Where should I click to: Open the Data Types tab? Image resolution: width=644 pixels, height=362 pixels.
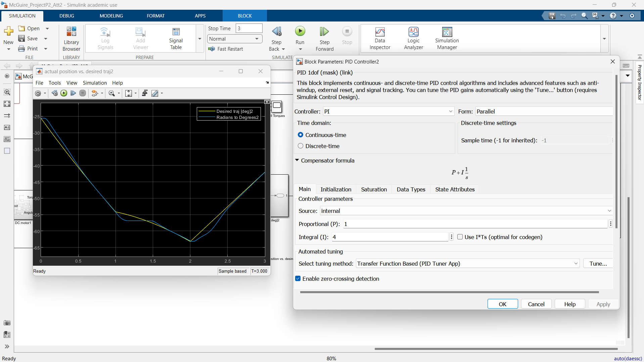click(411, 189)
